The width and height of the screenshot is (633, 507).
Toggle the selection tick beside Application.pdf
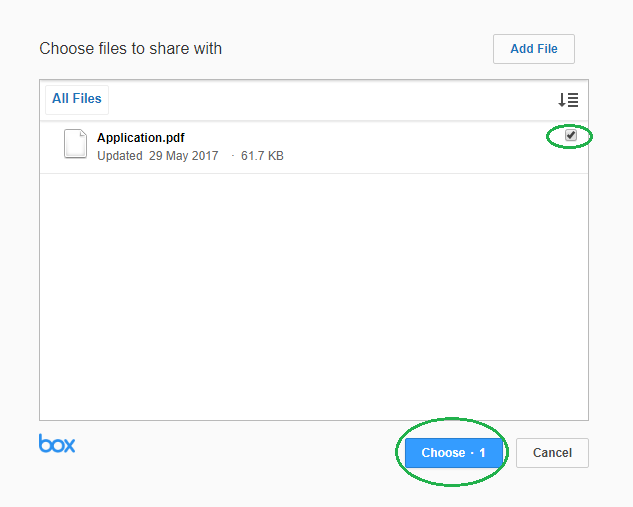coord(570,135)
